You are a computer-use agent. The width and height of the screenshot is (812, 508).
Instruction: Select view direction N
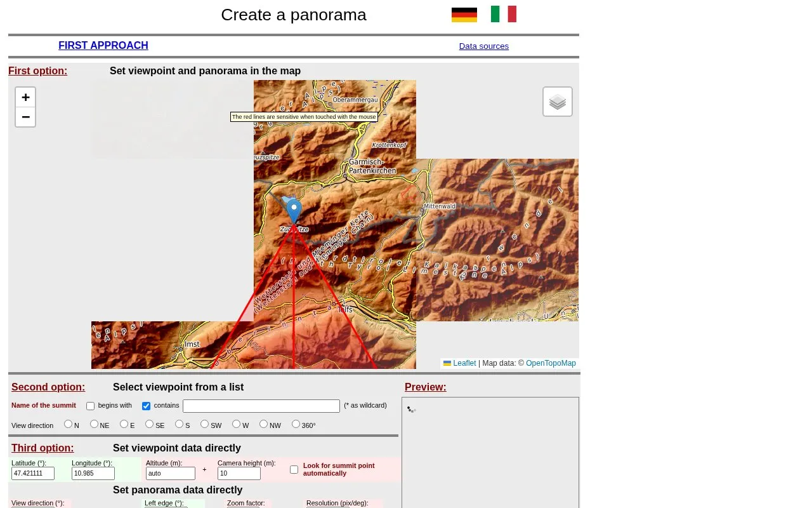coord(68,424)
